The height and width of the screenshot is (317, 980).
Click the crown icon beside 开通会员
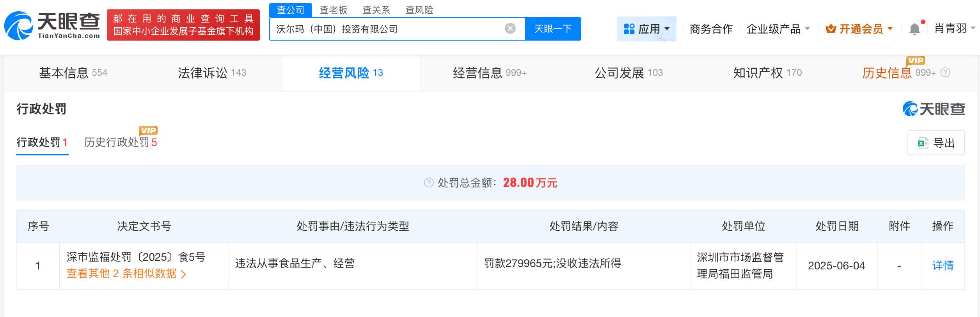(x=831, y=29)
